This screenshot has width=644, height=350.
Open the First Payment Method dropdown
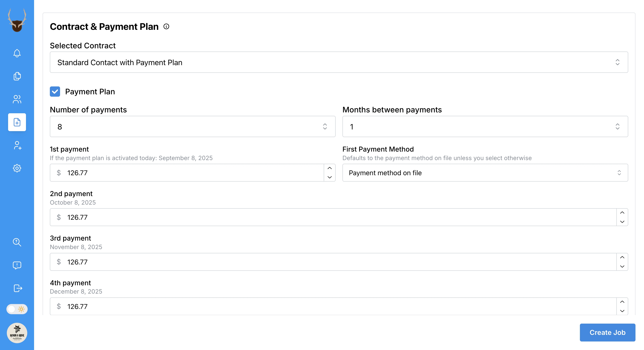[x=485, y=173]
